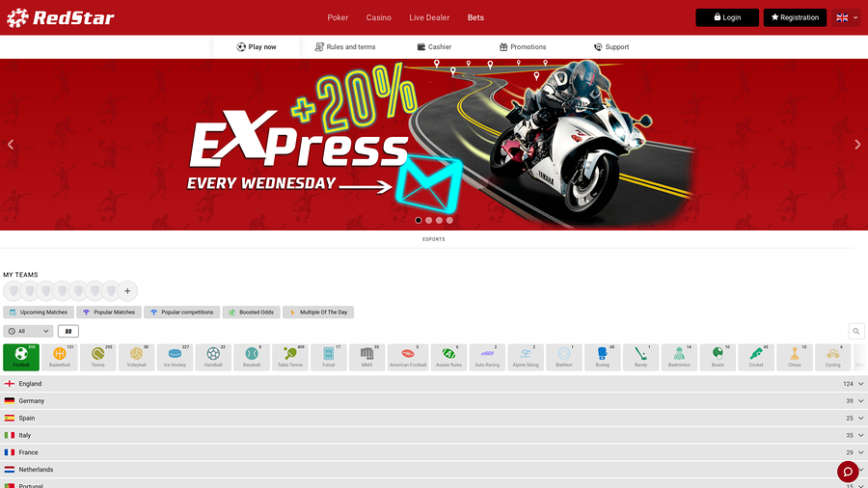Toggle the Popular Matches filter

point(109,312)
